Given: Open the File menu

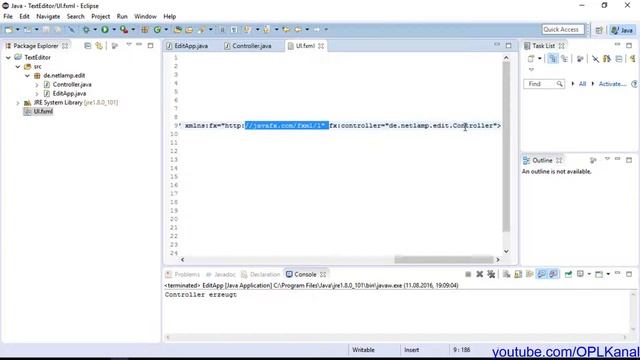Looking at the screenshot, I should point(8,16).
